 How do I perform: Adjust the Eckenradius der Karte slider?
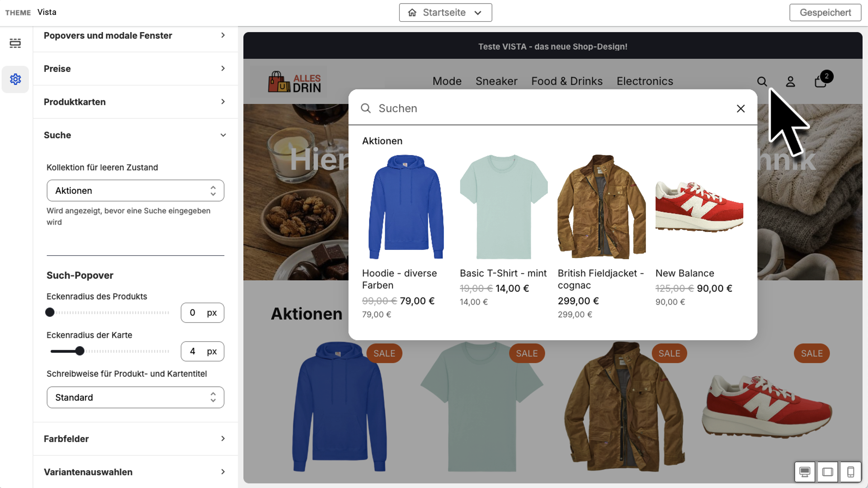point(80,352)
